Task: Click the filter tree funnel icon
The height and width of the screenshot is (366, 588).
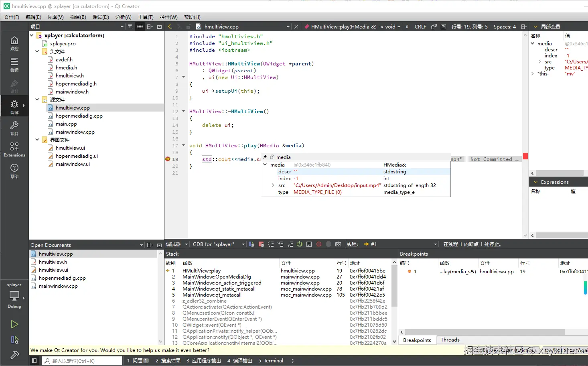Action: [130, 26]
